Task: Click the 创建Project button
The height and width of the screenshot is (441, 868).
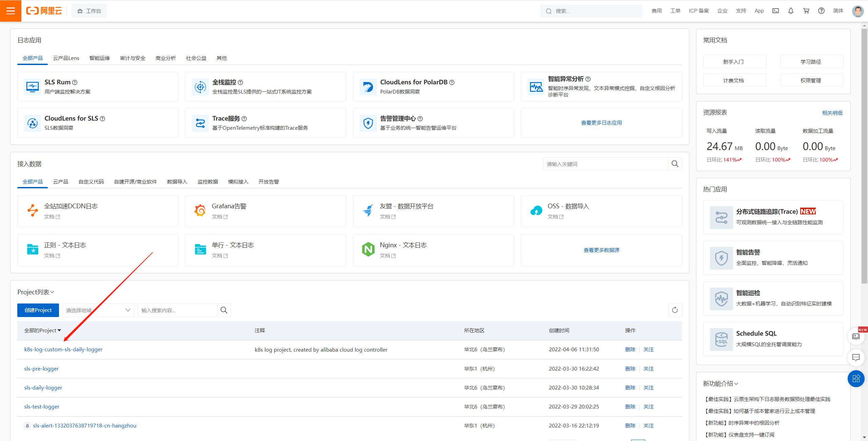Action: click(38, 310)
